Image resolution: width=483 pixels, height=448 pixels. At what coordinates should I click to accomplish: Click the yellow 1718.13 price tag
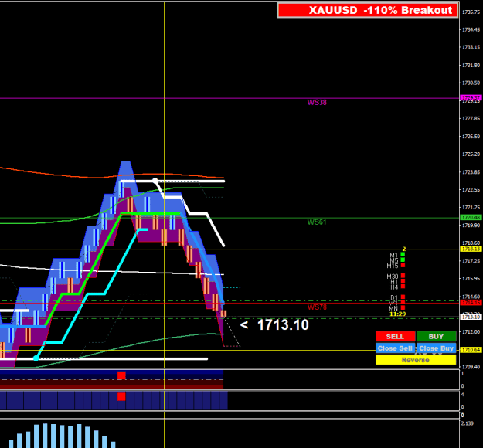coord(471,249)
